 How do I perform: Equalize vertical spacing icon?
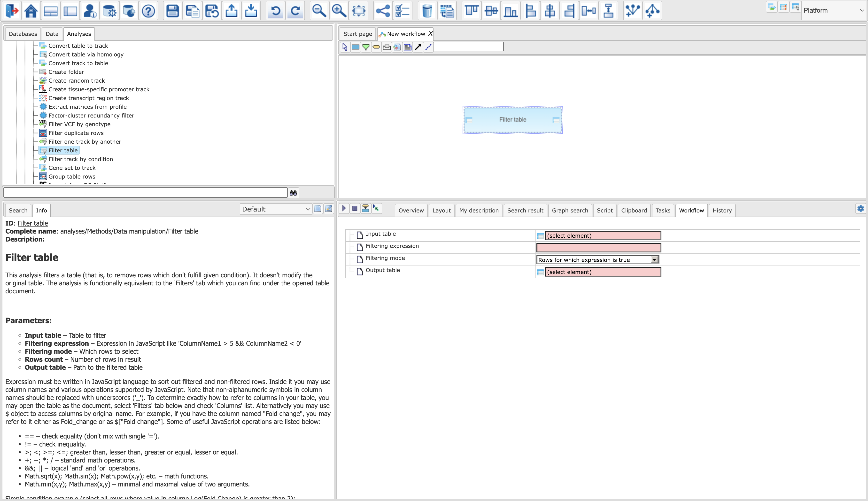tap(609, 11)
